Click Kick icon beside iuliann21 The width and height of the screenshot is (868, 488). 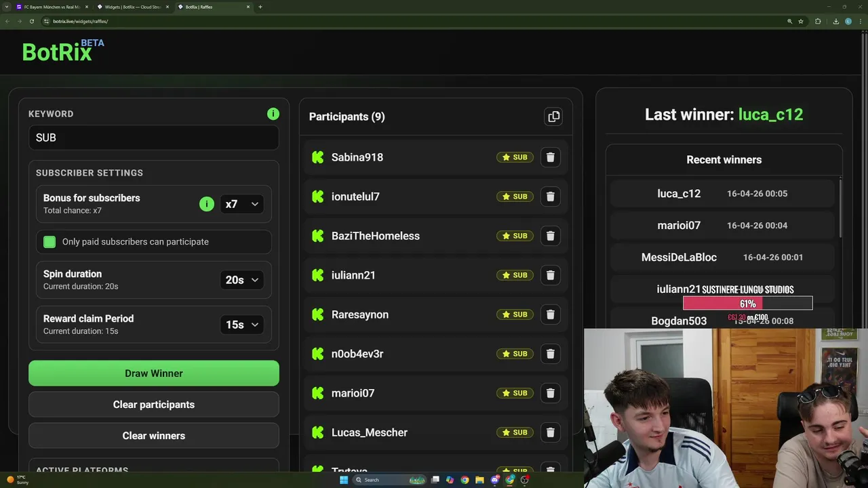coord(317,275)
